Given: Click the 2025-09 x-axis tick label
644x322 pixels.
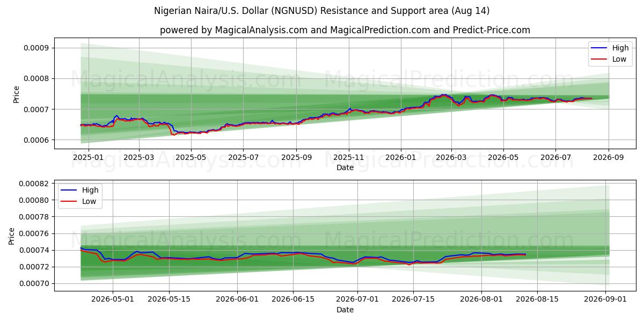Looking at the screenshot, I should tap(297, 157).
